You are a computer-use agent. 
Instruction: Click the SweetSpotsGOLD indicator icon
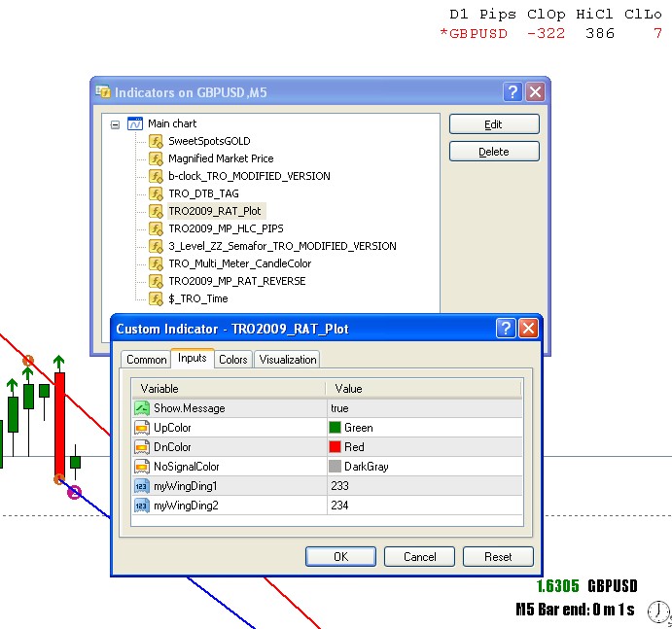pos(156,141)
